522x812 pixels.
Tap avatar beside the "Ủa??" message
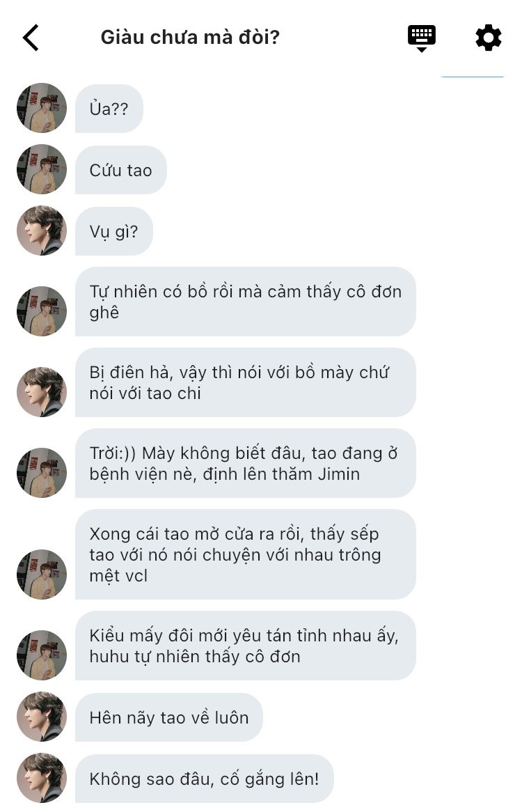click(42, 108)
